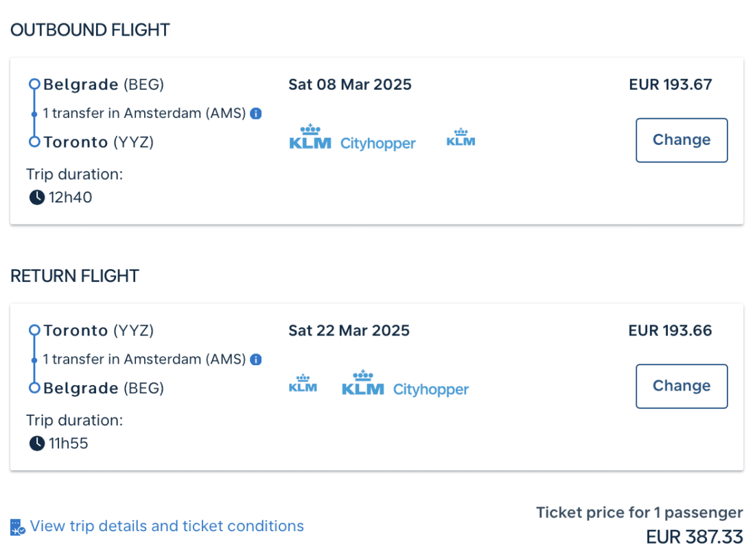This screenshot has height=560, width=755.
Task: Click clock icon next to 12h40 duration
Action: 36,198
